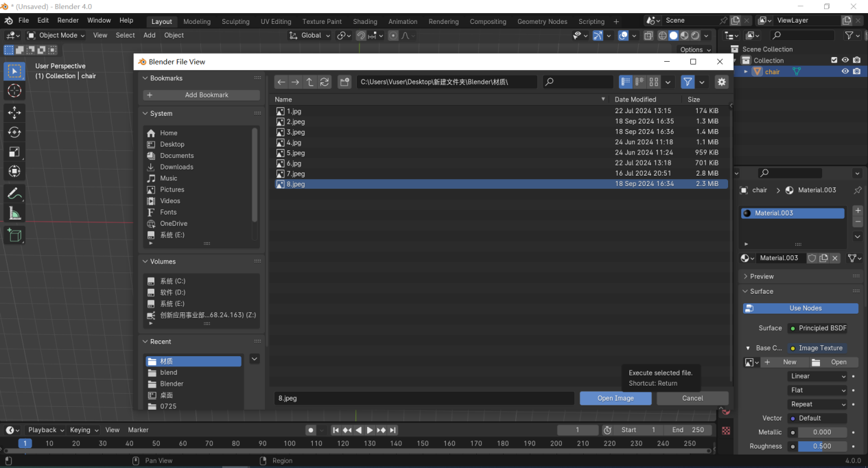
Task: Activate the Annotate tool
Action: pos(14,193)
